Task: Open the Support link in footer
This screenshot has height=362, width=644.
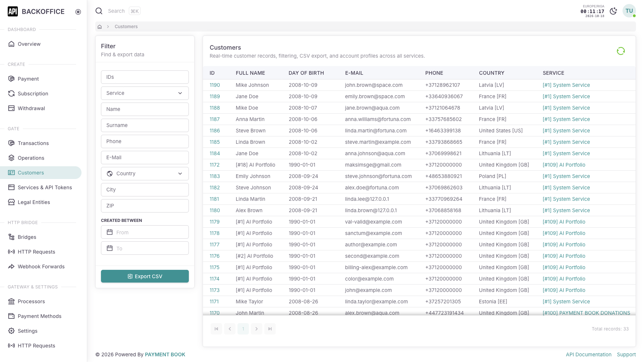Action: [x=626, y=355]
